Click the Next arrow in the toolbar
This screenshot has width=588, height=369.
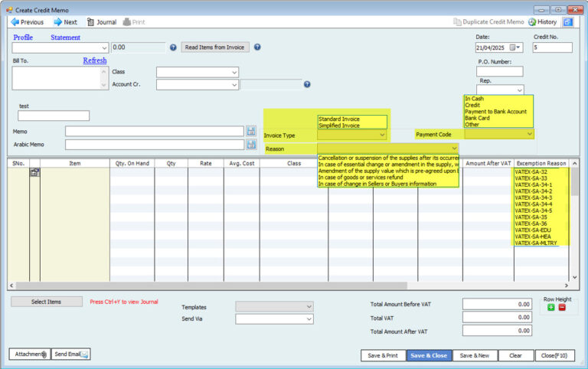click(x=65, y=22)
